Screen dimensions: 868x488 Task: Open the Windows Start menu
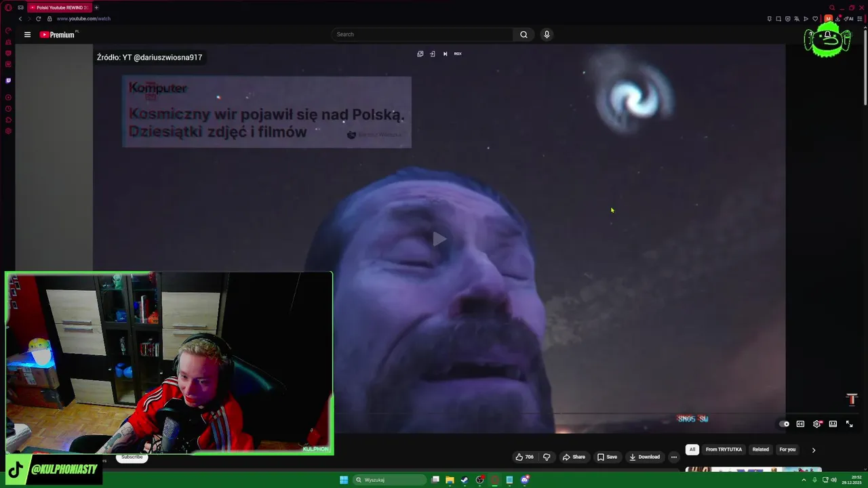pyautogui.click(x=344, y=480)
